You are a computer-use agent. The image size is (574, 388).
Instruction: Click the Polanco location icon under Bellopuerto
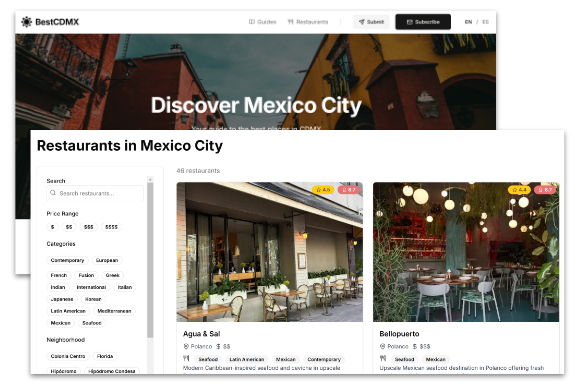coord(383,346)
